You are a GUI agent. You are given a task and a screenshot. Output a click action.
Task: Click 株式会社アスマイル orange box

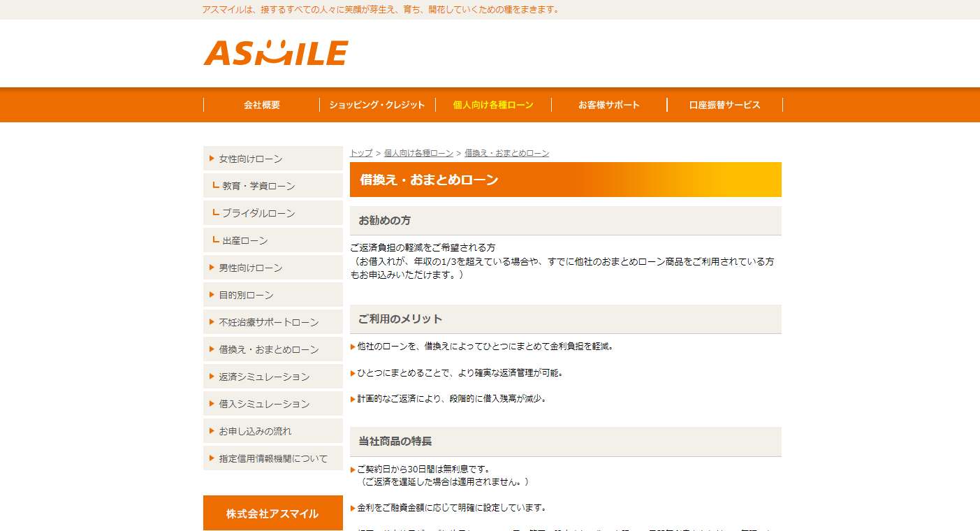(273, 513)
